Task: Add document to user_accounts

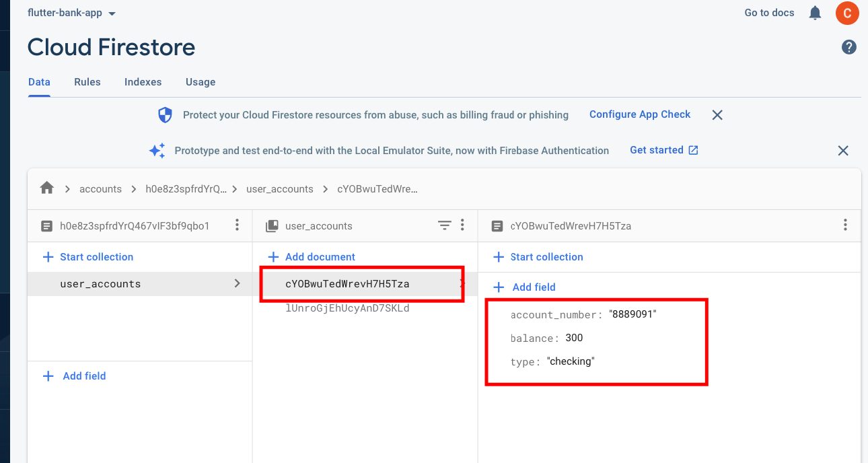Action: (312, 257)
